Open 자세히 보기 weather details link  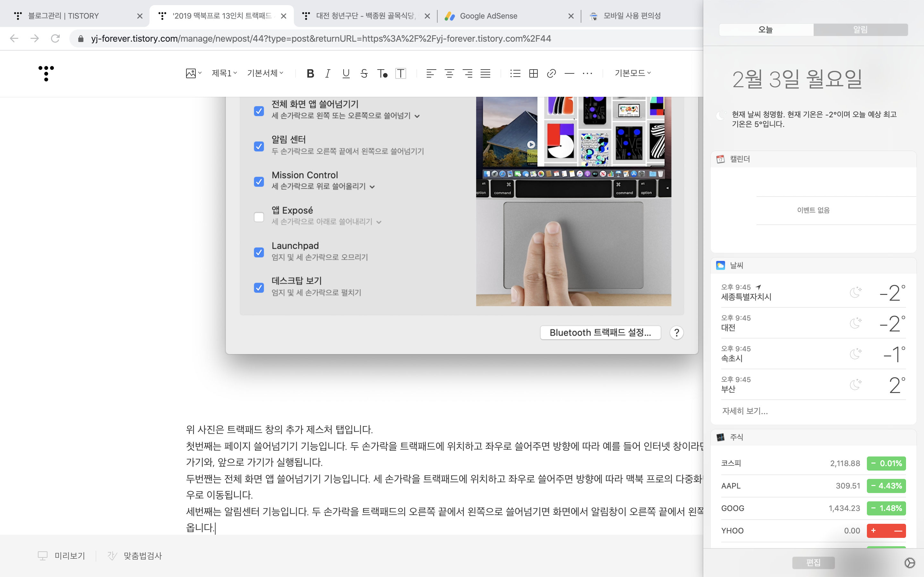[745, 411]
